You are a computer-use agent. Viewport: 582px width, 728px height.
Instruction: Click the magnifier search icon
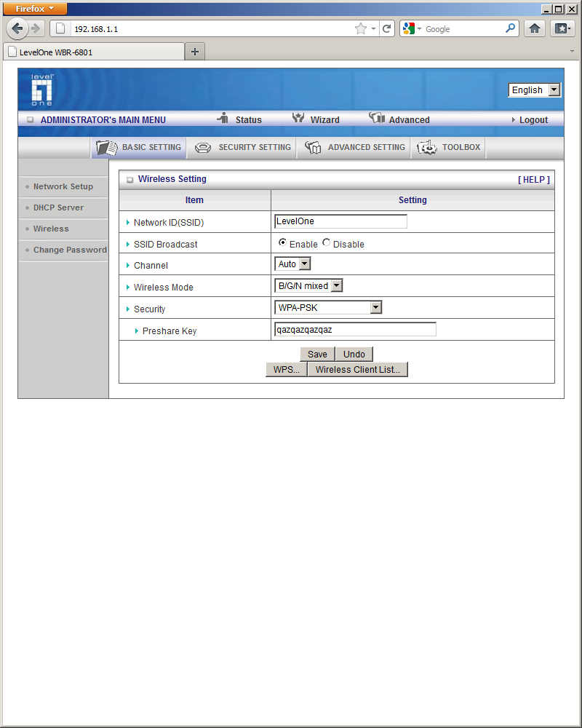tap(510, 29)
